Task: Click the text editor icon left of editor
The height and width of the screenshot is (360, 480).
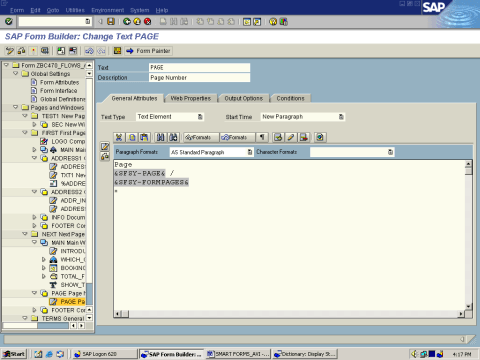Action: coord(105,146)
